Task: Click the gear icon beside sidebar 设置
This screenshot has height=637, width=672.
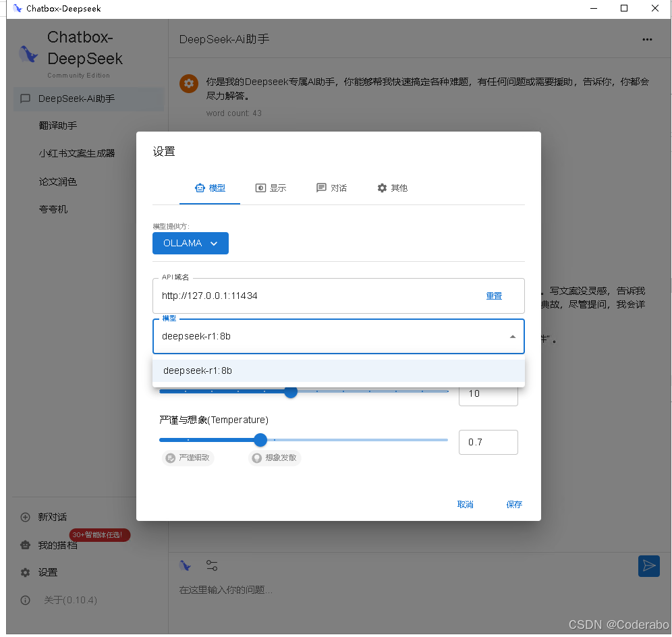Action: coord(25,572)
